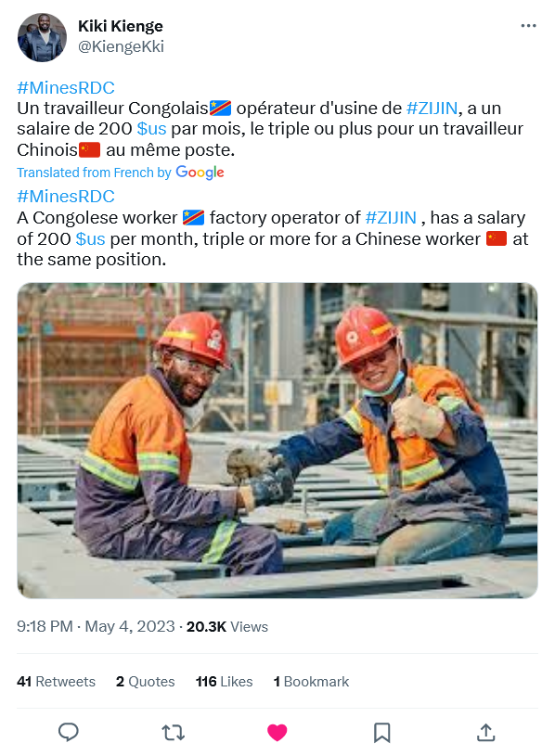Toggle the bookmark icon
Image resolution: width=555 pixels, height=756 pixels.
[381, 733]
